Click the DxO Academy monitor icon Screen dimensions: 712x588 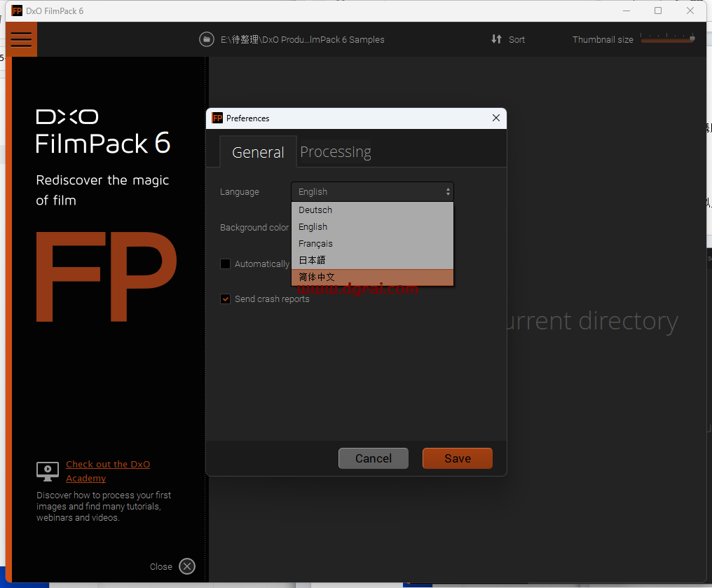click(x=48, y=471)
